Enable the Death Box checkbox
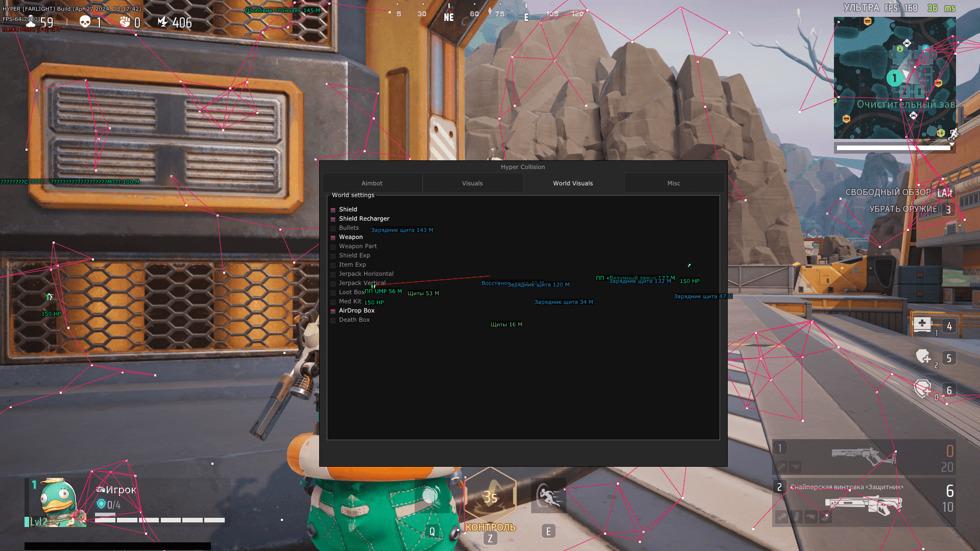Screen dimensions: 980x551 [333, 320]
